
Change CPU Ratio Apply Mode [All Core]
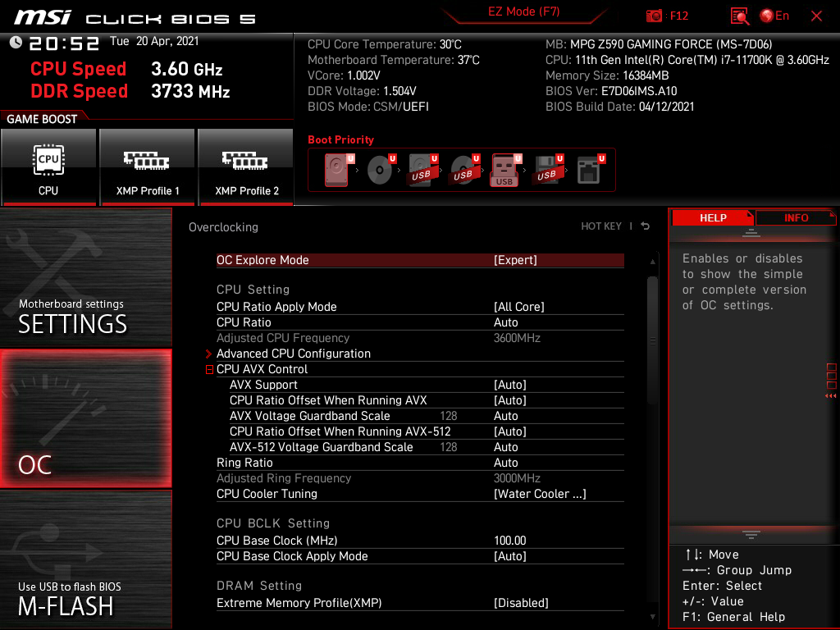[420, 307]
